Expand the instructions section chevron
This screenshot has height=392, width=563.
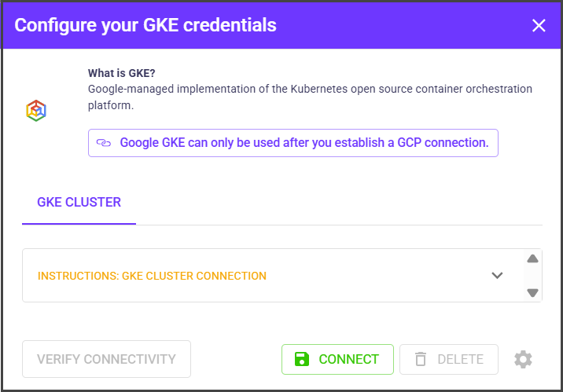[497, 276]
